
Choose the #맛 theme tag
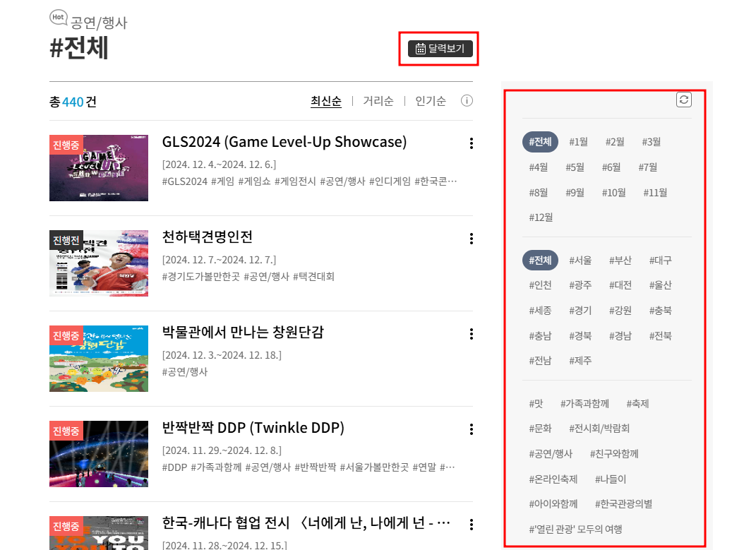click(x=536, y=404)
